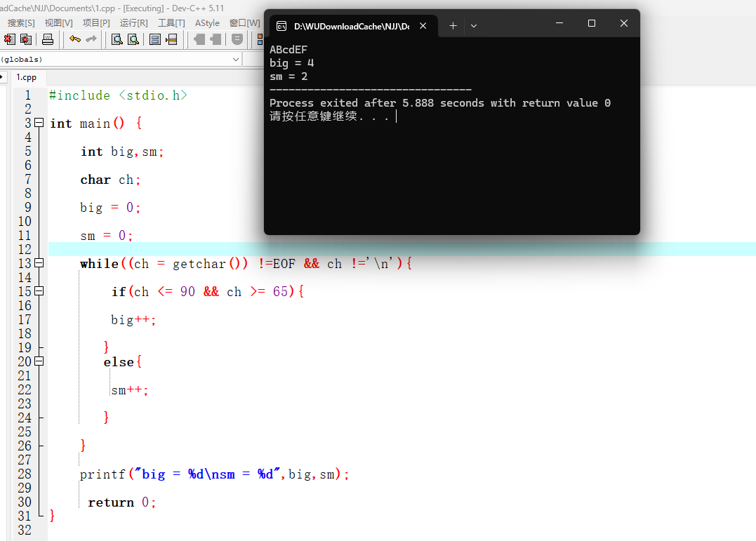Screen dimensions: 756x541
Task: Add a new console tab with plus button
Action: [453, 26]
